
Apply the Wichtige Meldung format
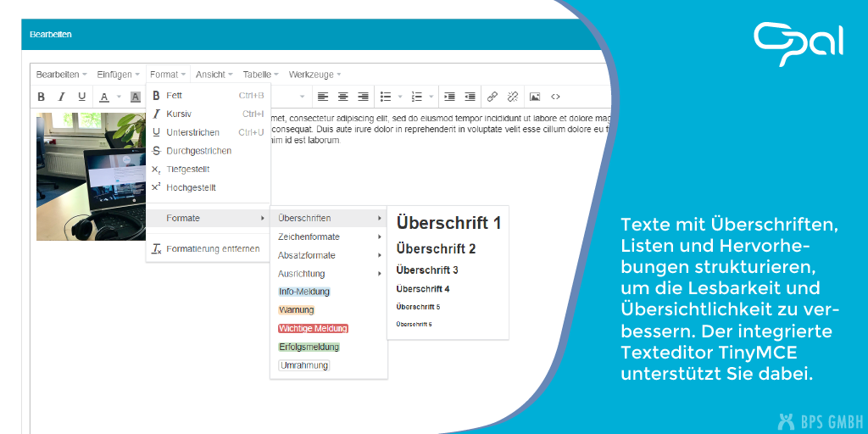point(314,328)
